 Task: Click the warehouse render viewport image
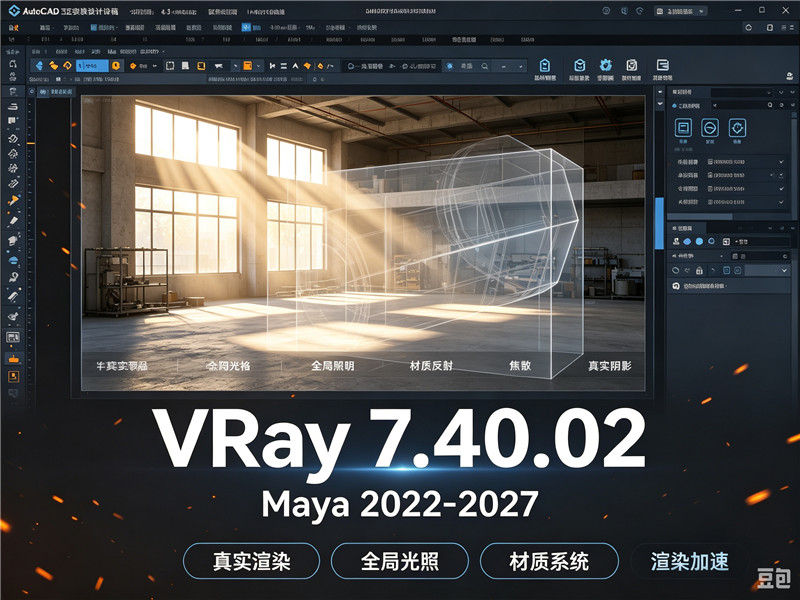pyautogui.click(x=363, y=243)
